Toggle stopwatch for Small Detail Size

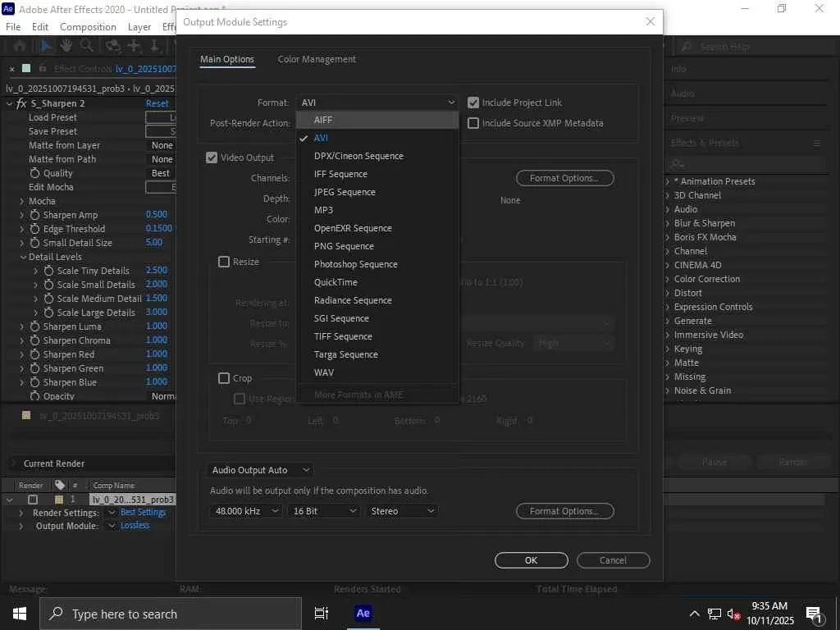(x=34, y=243)
